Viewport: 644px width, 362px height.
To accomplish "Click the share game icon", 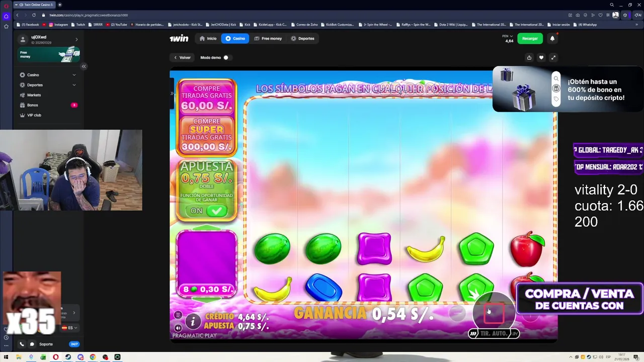I will coord(529,57).
